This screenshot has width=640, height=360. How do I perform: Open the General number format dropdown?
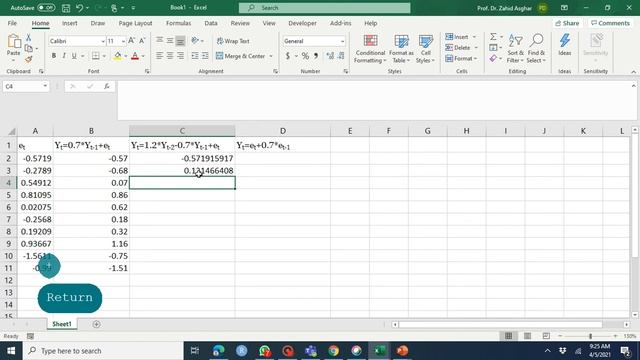342,41
